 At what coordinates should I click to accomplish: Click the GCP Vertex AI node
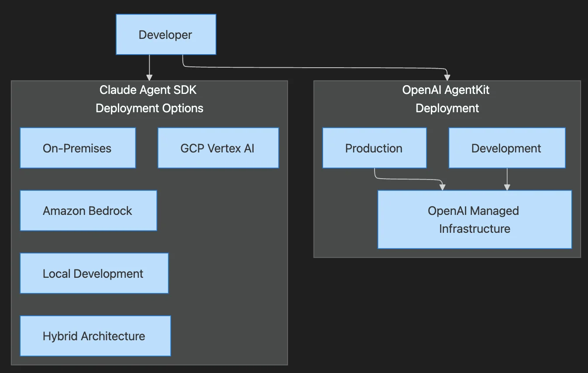(217, 148)
